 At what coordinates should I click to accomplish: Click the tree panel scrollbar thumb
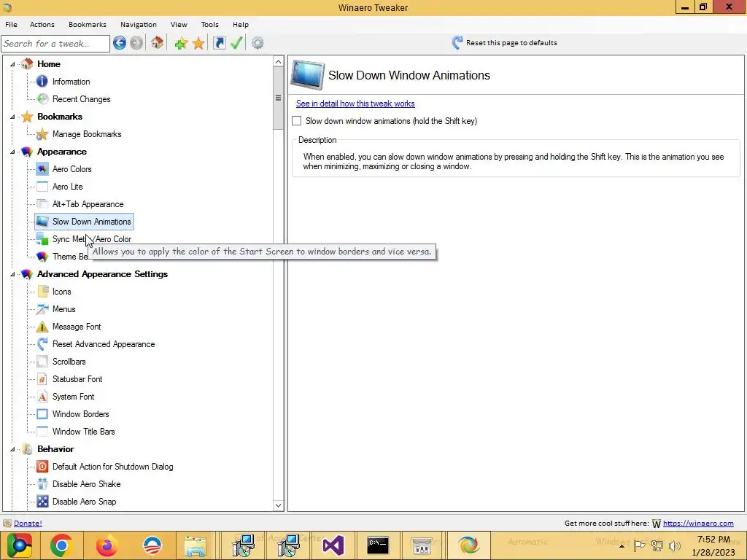tap(278, 98)
